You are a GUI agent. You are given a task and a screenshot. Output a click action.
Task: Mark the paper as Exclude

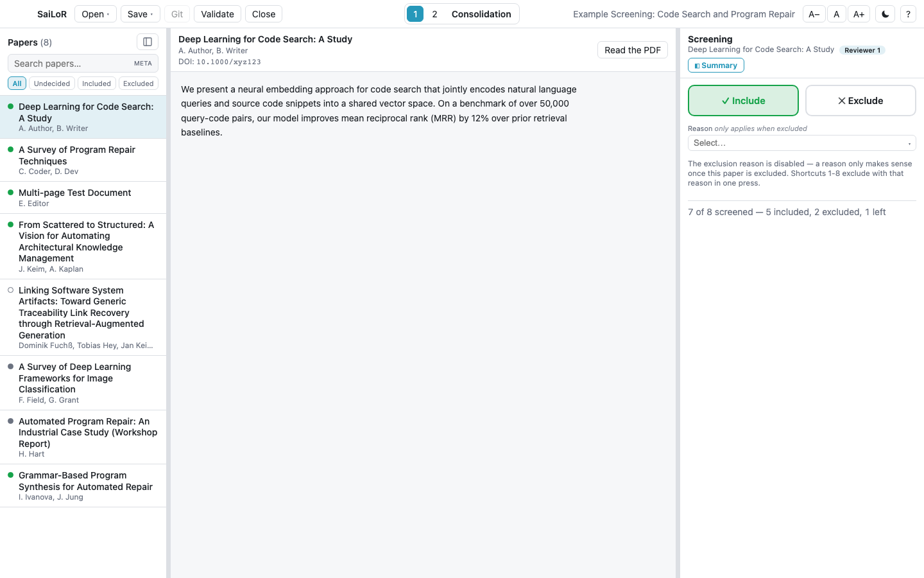pos(860,101)
